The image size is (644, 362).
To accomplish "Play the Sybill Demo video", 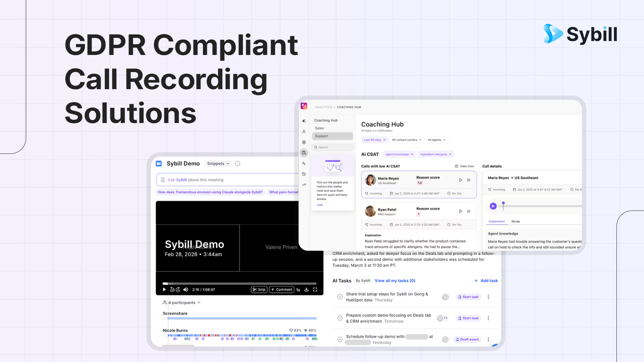I will pyautogui.click(x=164, y=290).
